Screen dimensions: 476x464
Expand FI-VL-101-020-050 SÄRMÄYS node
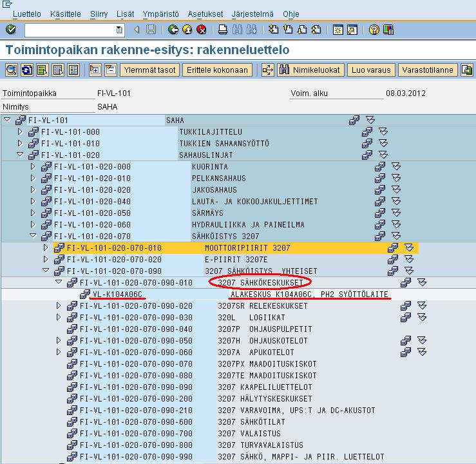[x=33, y=213]
